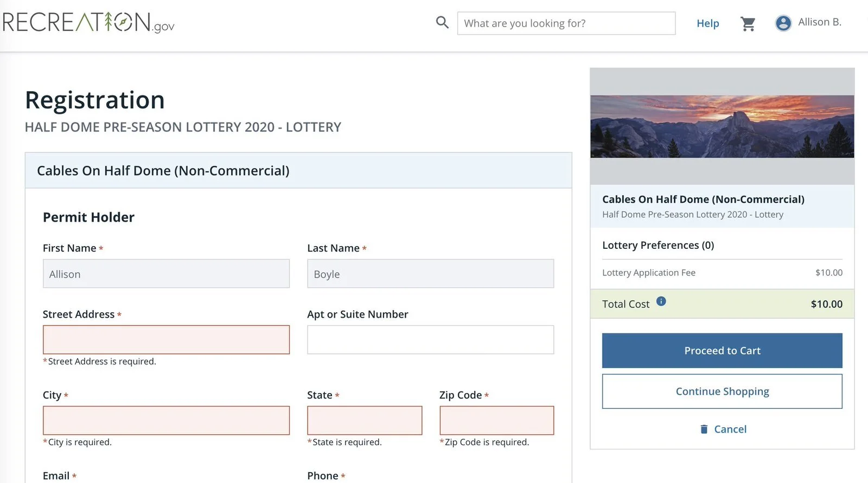This screenshot has height=483, width=868.
Task: Click the '$10.00' Total Cost amount
Action: 826,304
